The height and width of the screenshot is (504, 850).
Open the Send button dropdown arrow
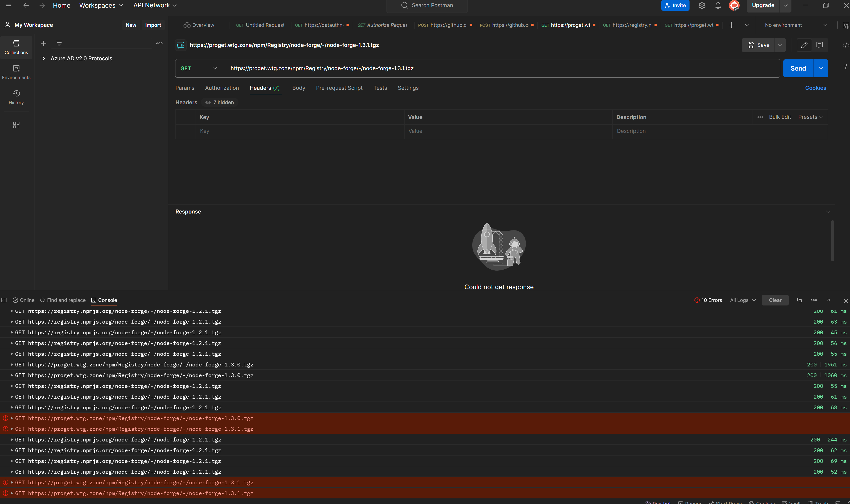820,68
